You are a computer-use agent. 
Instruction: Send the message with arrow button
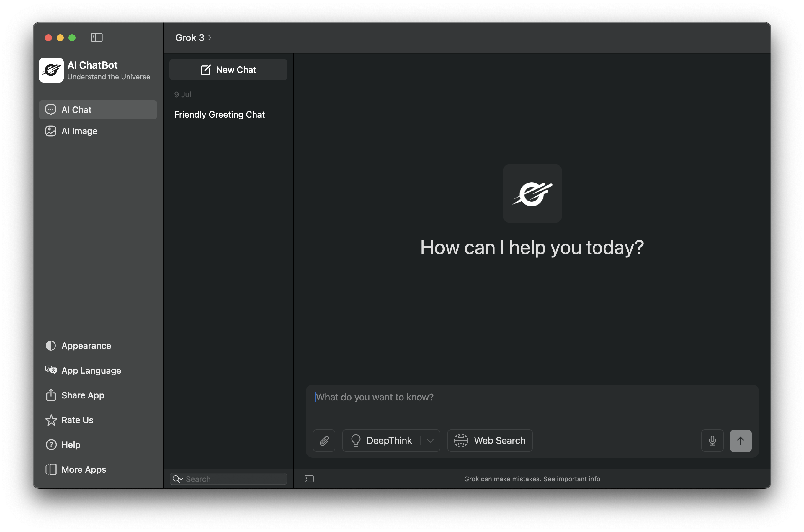click(741, 441)
